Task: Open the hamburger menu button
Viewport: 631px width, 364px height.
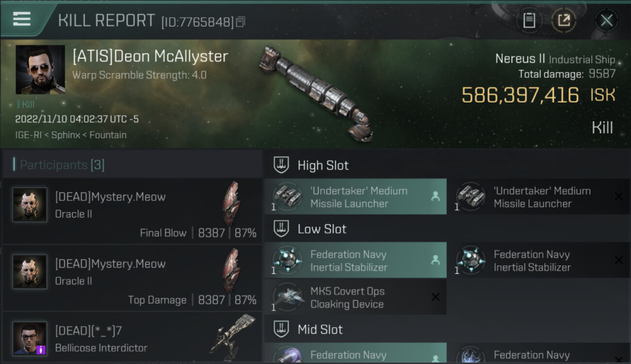Action: pos(21,19)
